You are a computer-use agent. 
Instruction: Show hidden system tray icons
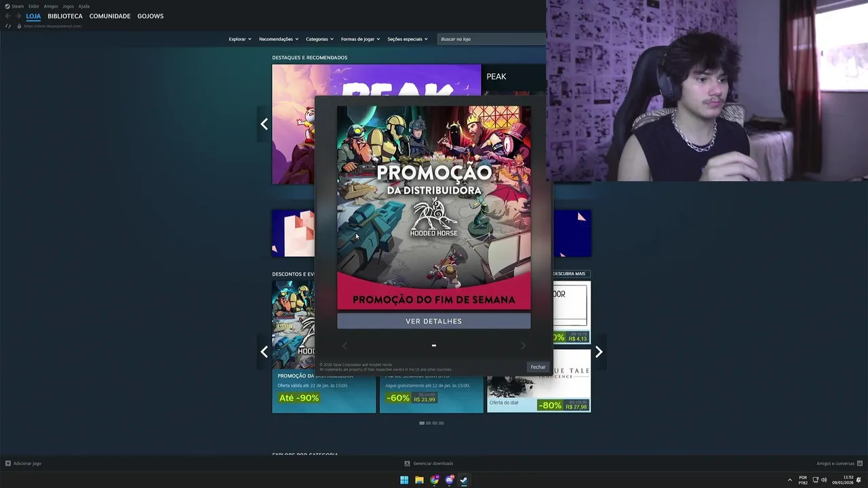point(789,480)
